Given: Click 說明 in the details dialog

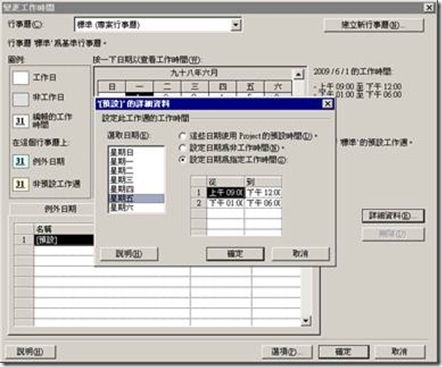Looking at the screenshot, I should (129, 254).
